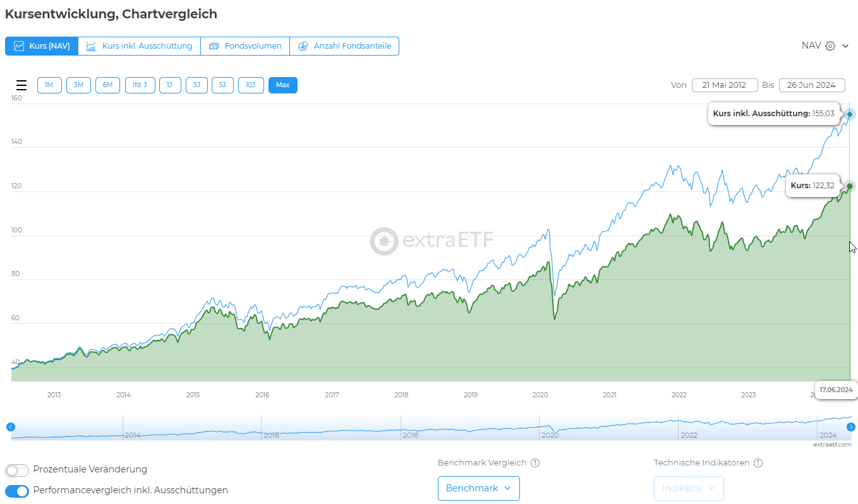Screen dimensions: 858x504
Task: Click the navigator left scroll arrow
Action: (10, 427)
